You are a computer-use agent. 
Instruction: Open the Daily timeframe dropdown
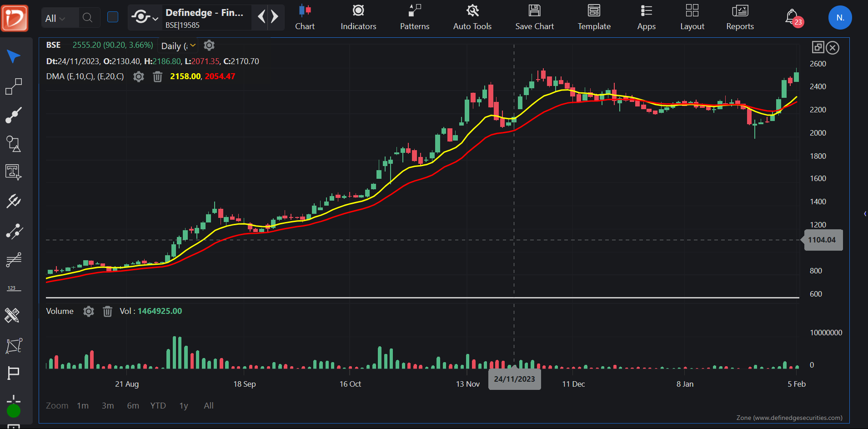[x=178, y=46]
